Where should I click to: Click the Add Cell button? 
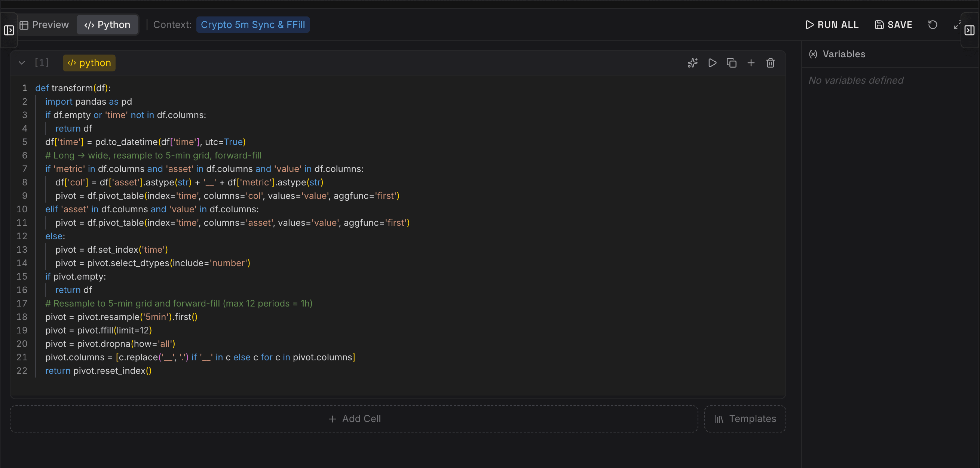click(354, 419)
